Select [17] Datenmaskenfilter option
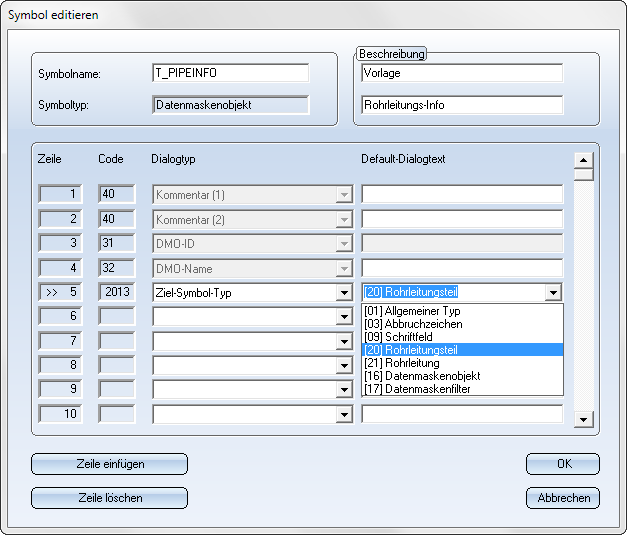The width and height of the screenshot is (627, 535). click(421, 389)
